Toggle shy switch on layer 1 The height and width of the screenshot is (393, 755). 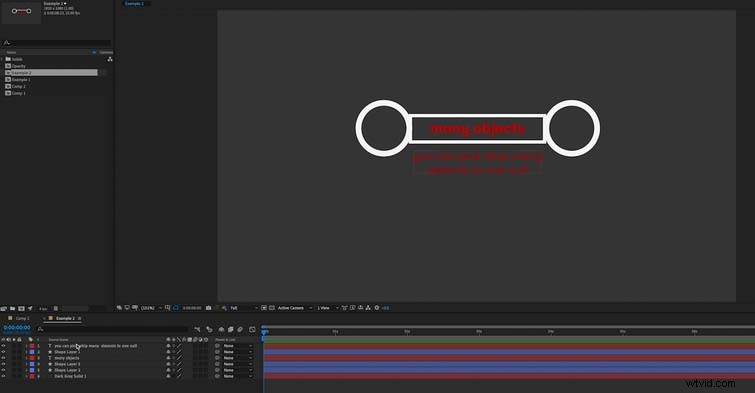pyautogui.click(x=168, y=346)
